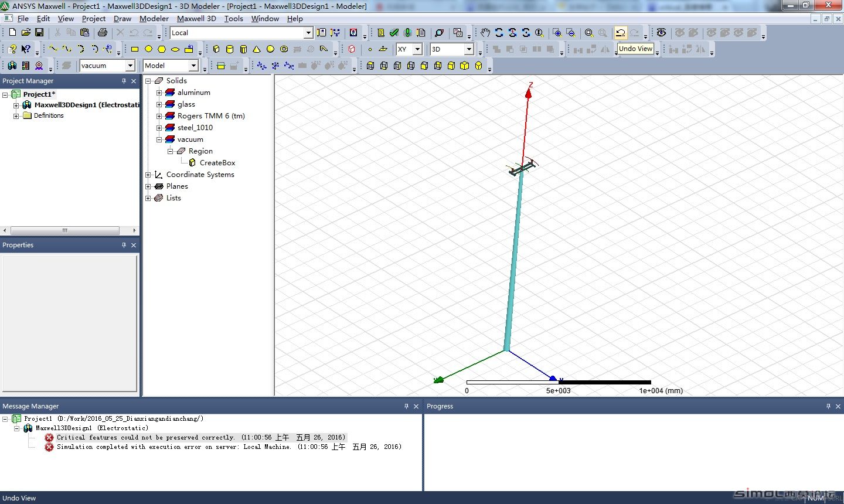The height and width of the screenshot is (504, 844).
Task: Open the Edit menu
Action: click(x=43, y=19)
